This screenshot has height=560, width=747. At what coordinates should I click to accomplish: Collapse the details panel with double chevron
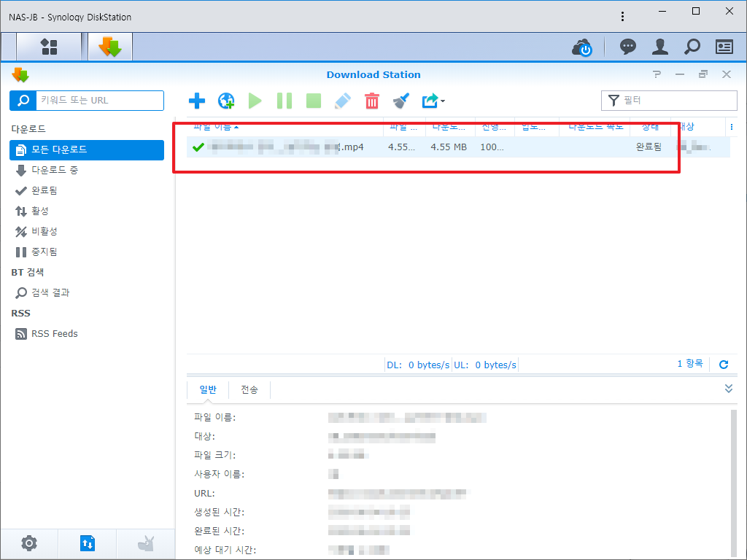click(x=729, y=389)
